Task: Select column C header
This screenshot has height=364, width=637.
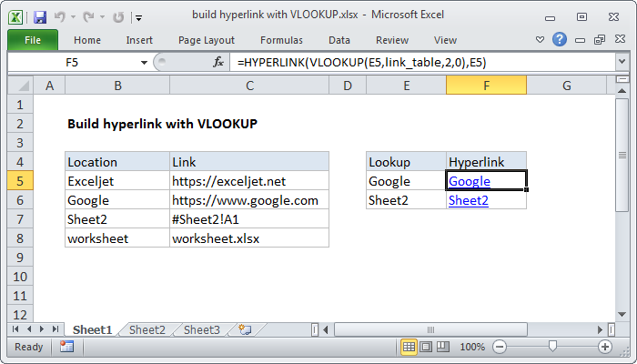Action: [249, 86]
